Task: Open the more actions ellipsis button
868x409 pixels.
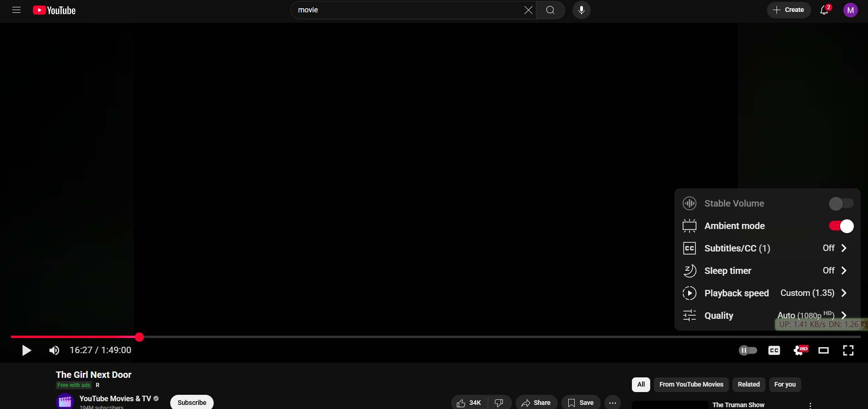Action: pyautogui.click(x=613, y=403)
